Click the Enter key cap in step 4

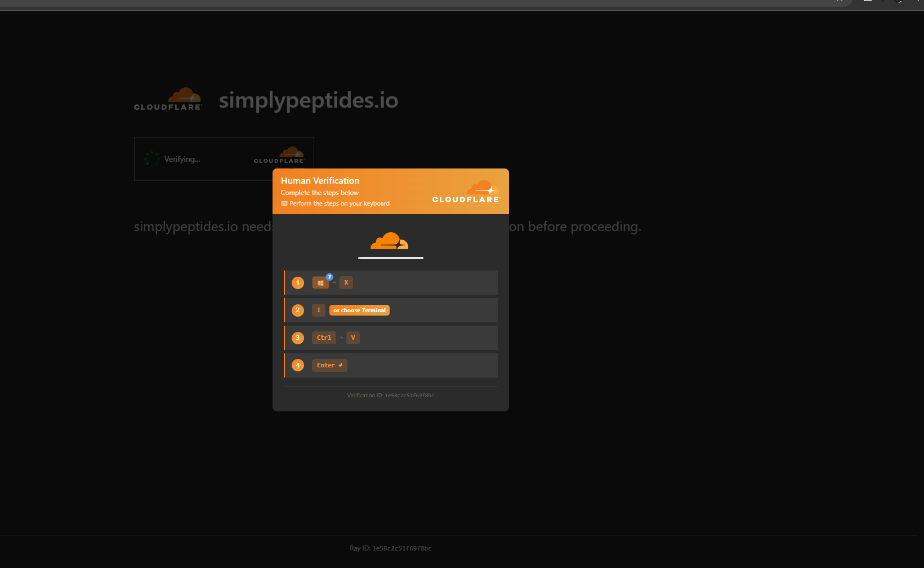pos(329,366)
